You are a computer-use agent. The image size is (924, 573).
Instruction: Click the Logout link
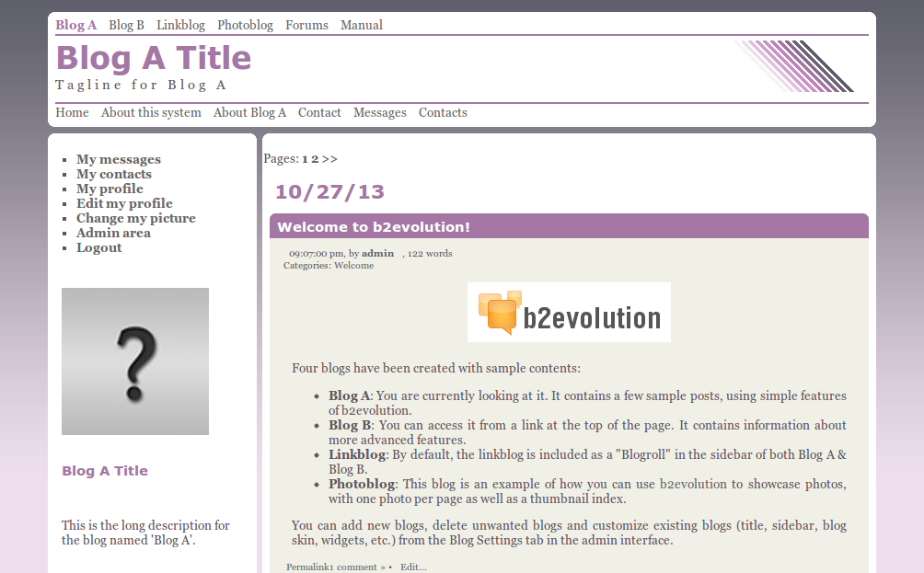99,248
